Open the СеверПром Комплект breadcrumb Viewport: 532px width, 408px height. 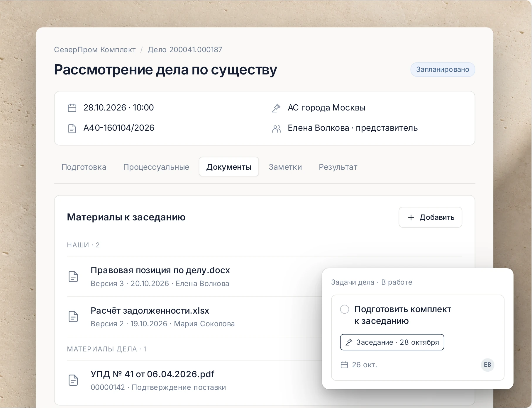95,50
